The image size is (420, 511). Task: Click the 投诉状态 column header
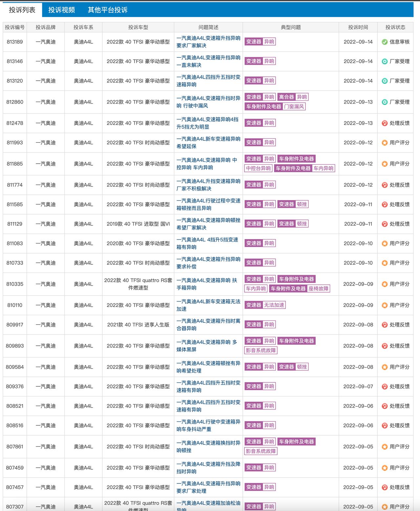(395, 27)
